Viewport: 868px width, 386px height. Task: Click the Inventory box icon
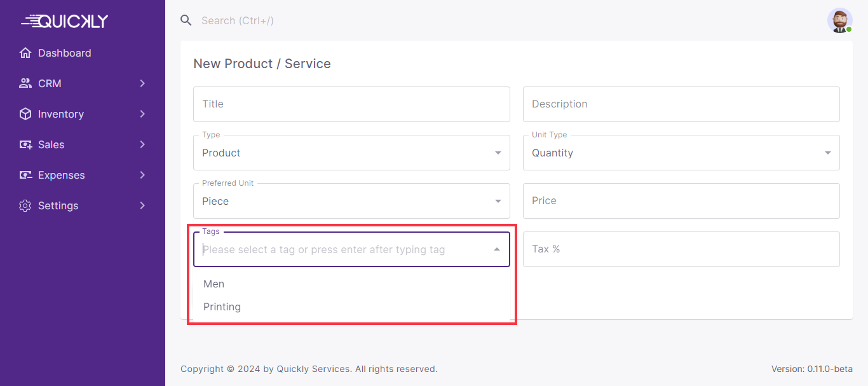(x=25, y=114)
